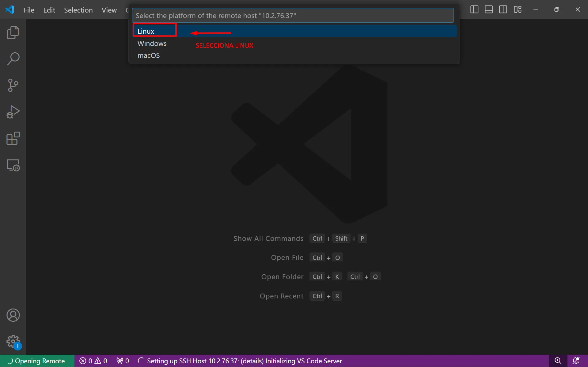Image resolution: width=588 pixels, height=367 pixels.
Task: Choose macOS from the platform list
Action: click(149, 55)
